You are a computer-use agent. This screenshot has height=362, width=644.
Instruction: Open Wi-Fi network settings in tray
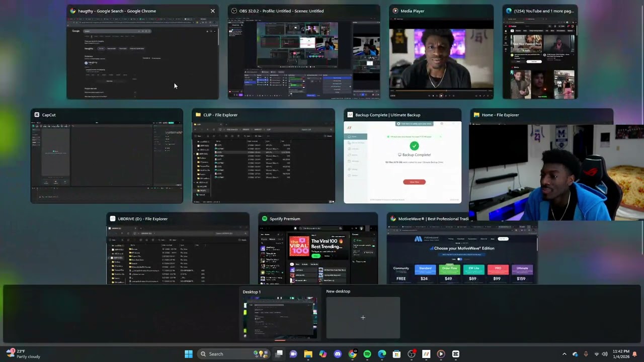(x=597, y=354)
